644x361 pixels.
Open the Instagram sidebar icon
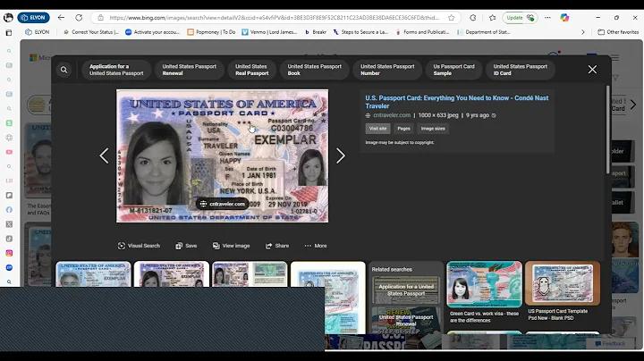coord(9,253)
